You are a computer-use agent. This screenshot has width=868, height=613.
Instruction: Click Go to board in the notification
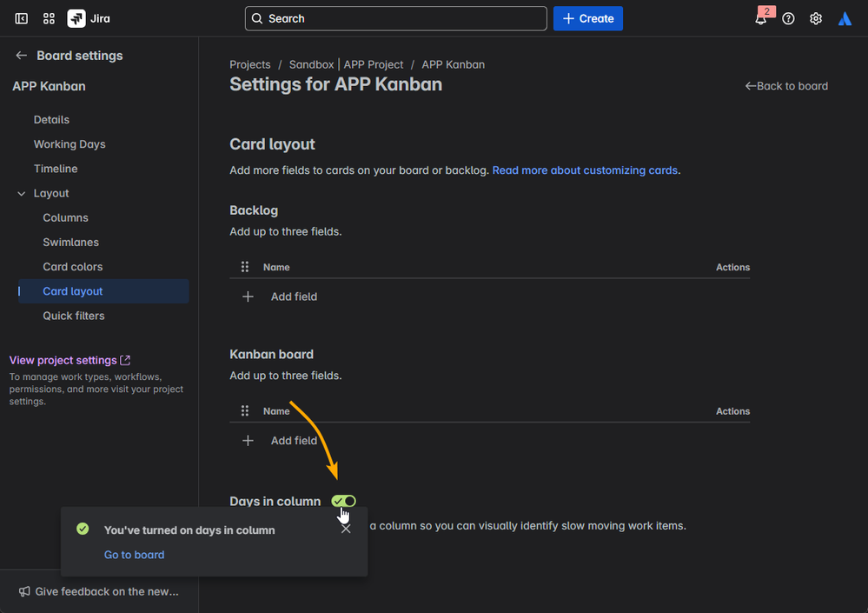pyautogui.click(x=134, y=555)
